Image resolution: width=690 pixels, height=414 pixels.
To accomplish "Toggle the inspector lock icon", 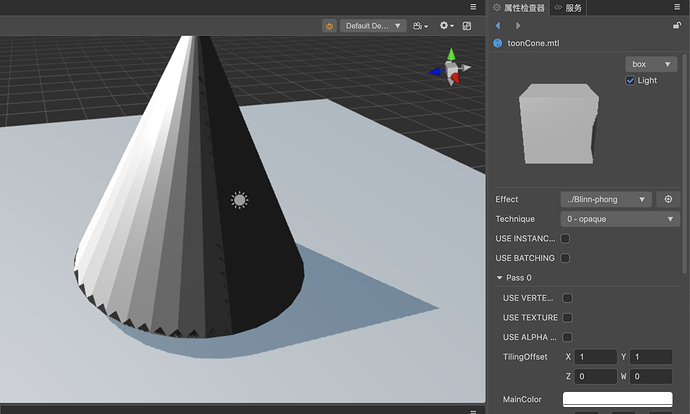I will [677, 26].
